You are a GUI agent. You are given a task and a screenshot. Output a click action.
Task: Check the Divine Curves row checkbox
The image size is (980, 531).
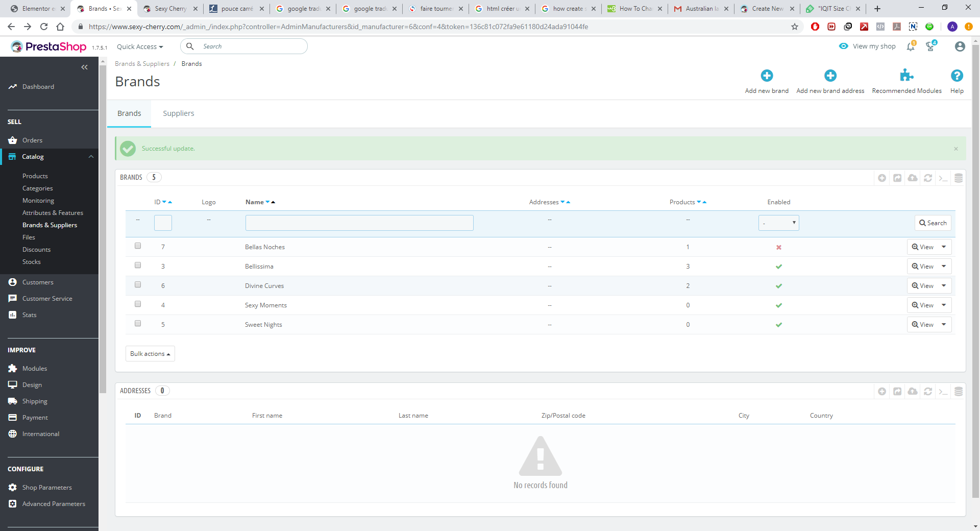tap(138, 285)
